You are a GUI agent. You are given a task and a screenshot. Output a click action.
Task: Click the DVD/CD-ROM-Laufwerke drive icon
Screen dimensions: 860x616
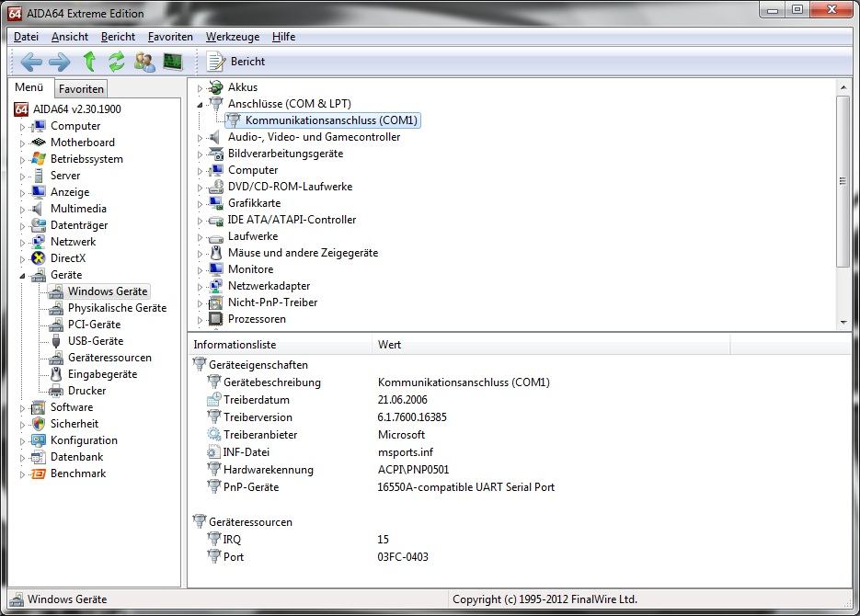(216, 187)
